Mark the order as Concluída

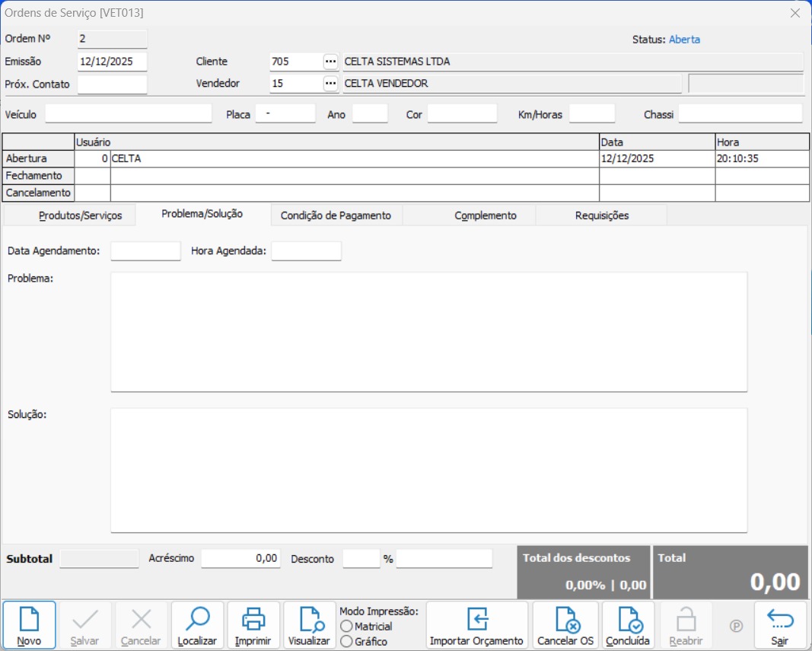click(x=628, y=625)
